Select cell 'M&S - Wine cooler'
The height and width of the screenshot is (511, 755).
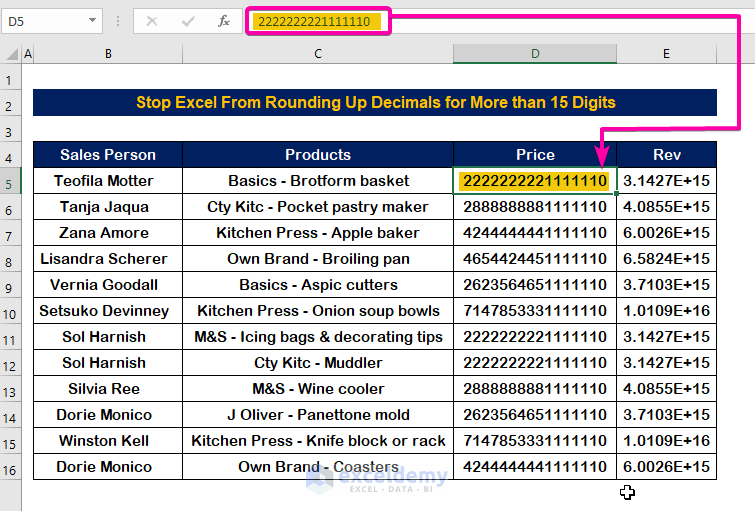click(318, 389)
